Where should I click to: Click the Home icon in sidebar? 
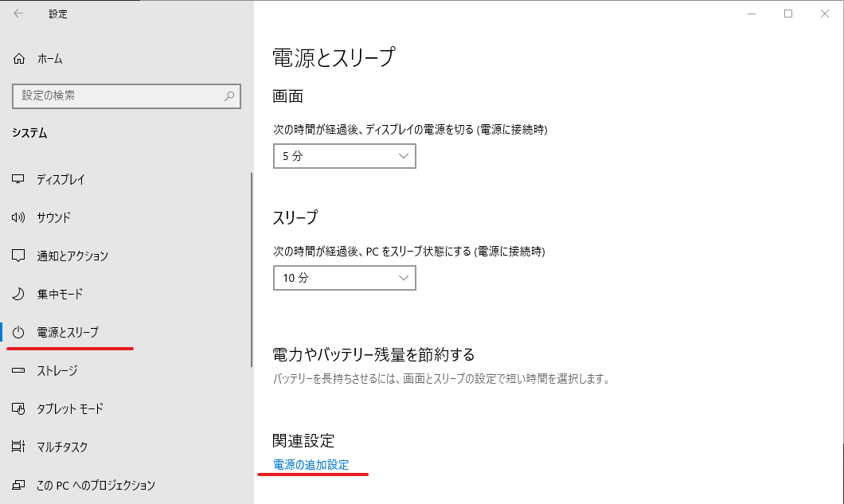click(x=19, y=59)
